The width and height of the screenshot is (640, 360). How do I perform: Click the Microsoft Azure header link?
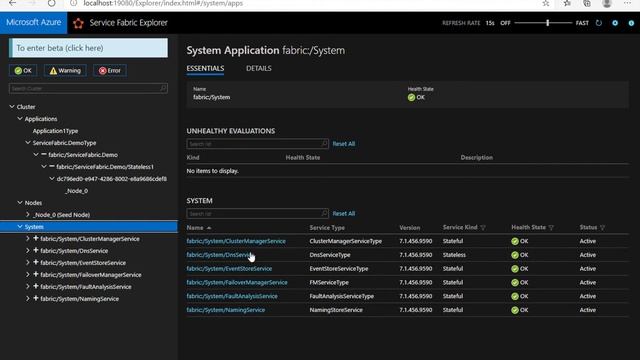coord(33,22)
